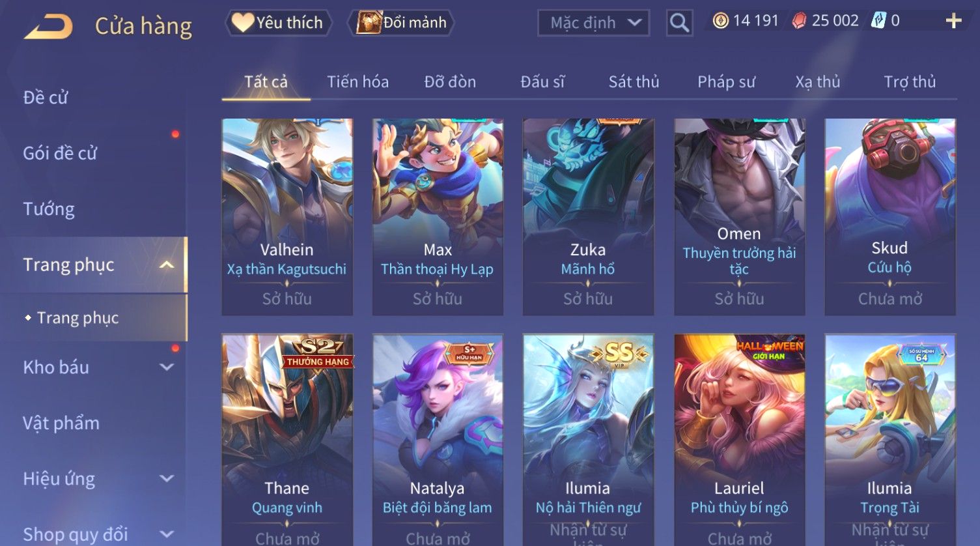This screenshot has height=546, width=980.
Task: Tap the blue voucher currency icon
Action: (878, 21)
